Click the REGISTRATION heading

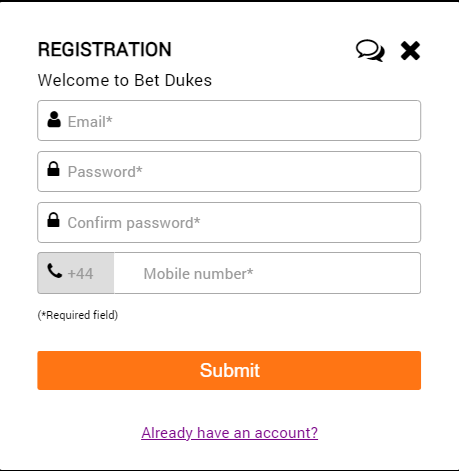[x=105, y=50]
